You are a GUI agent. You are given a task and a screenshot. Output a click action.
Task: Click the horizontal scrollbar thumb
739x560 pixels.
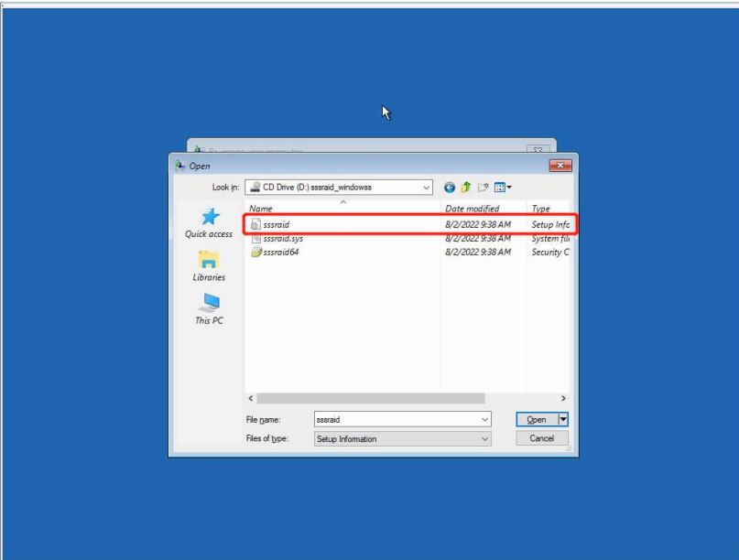(x=371, y=398)
